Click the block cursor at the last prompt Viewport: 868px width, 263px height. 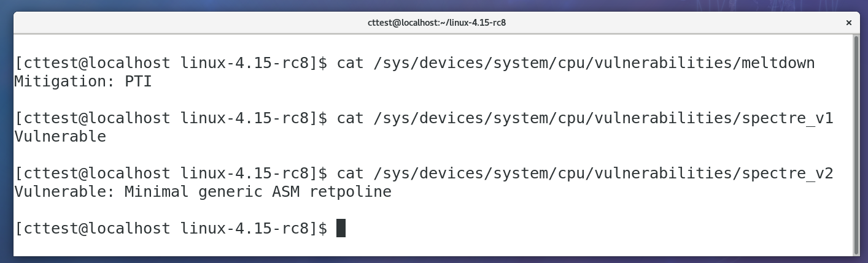pyautogui.click(x=341, y=229)
